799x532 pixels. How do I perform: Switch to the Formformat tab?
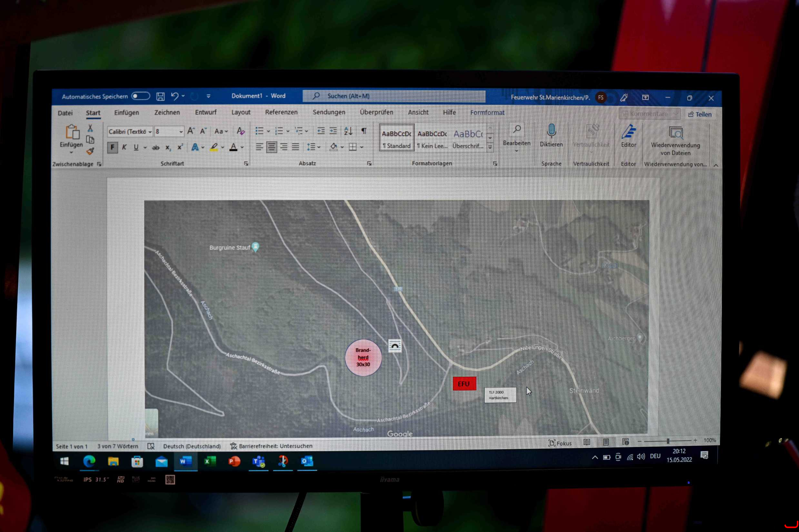[x=487, y=113]
